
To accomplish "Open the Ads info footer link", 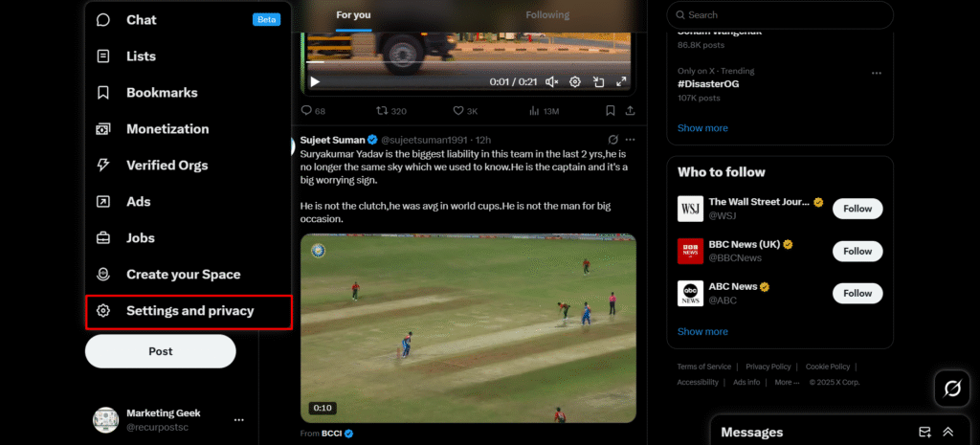I will (x=746, y=383).
